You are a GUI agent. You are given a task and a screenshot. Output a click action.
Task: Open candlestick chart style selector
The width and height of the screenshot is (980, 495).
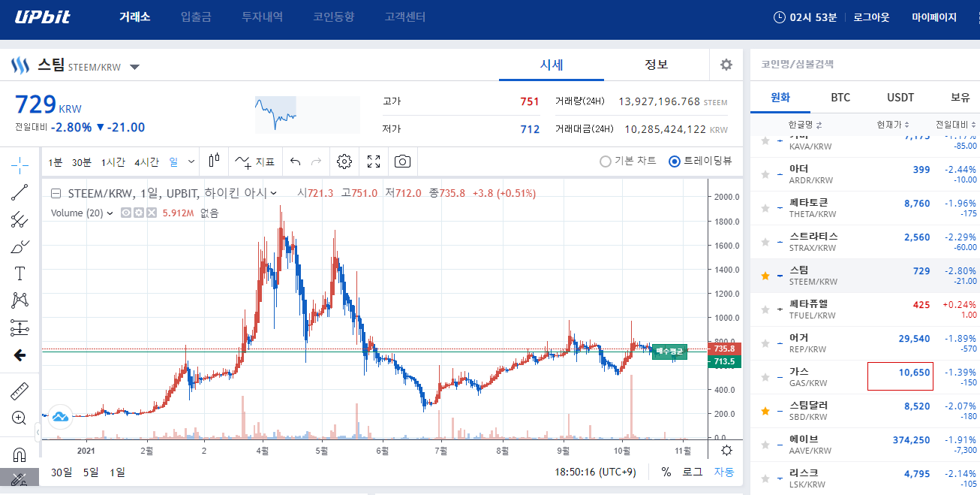(215, 161)
